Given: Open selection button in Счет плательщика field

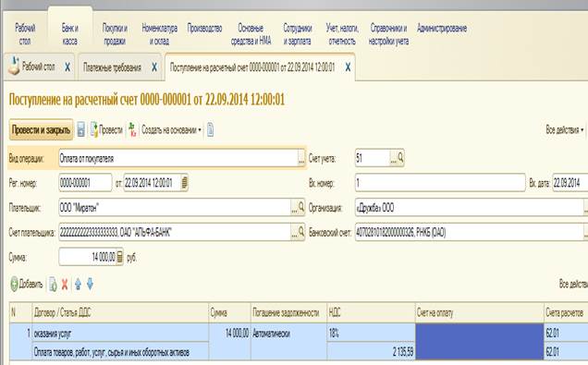Looking at the screenshot, I should (x=294, y=232).
